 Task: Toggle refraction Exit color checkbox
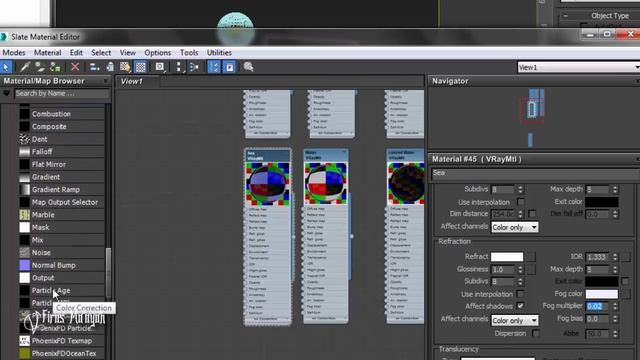point(625,281)
